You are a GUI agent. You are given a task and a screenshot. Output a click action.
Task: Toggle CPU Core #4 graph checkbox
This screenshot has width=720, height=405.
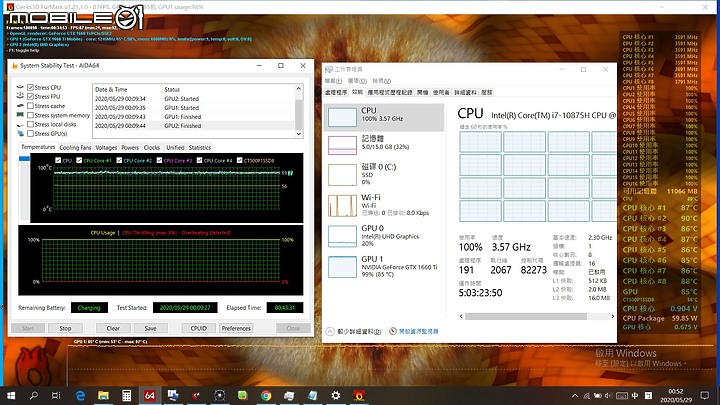pyautogui.click(x=199, y=160)
